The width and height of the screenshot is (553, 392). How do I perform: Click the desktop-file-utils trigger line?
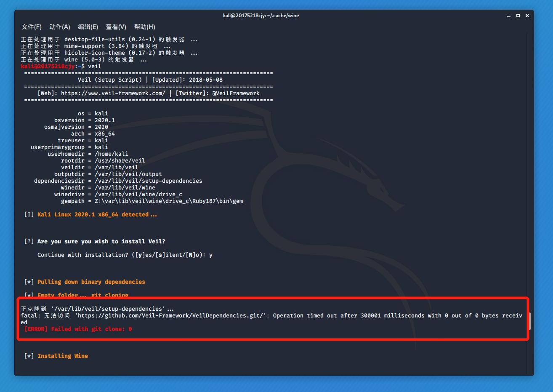click(109, 40)
